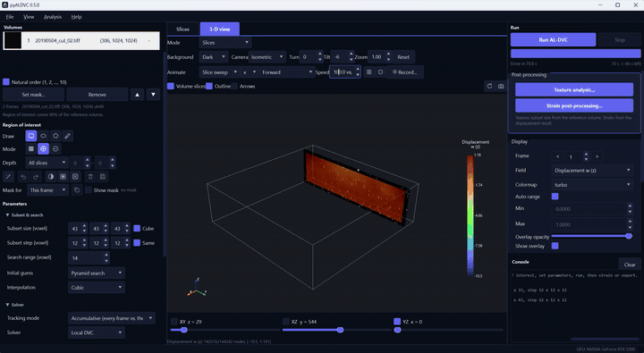Viewport: 644px width, 353px height.
Task: Enable the Arrows checkbox
Action: tap(234, 86)
